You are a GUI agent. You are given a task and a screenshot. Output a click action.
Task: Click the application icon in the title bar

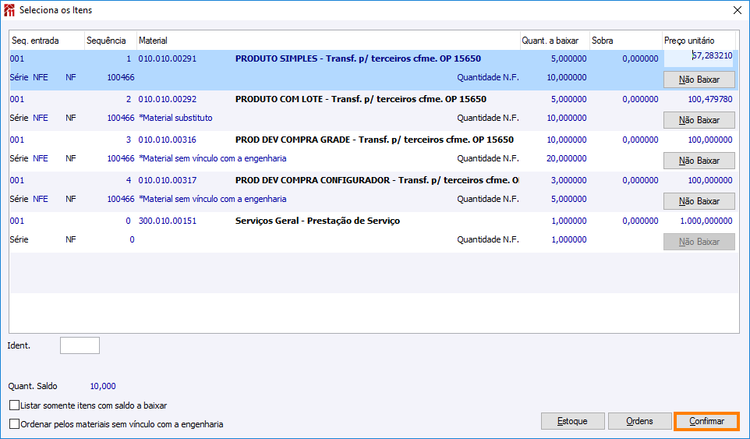(x=9, y=10)
